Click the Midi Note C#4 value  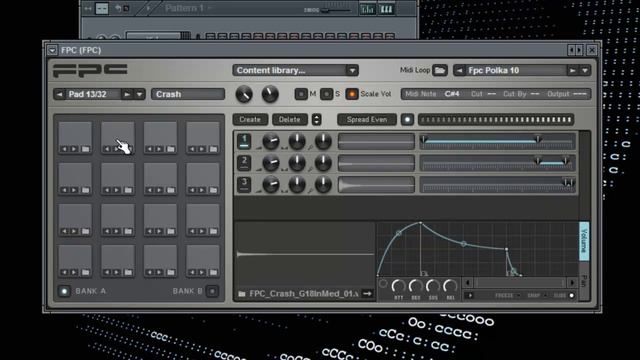[451, 94]
